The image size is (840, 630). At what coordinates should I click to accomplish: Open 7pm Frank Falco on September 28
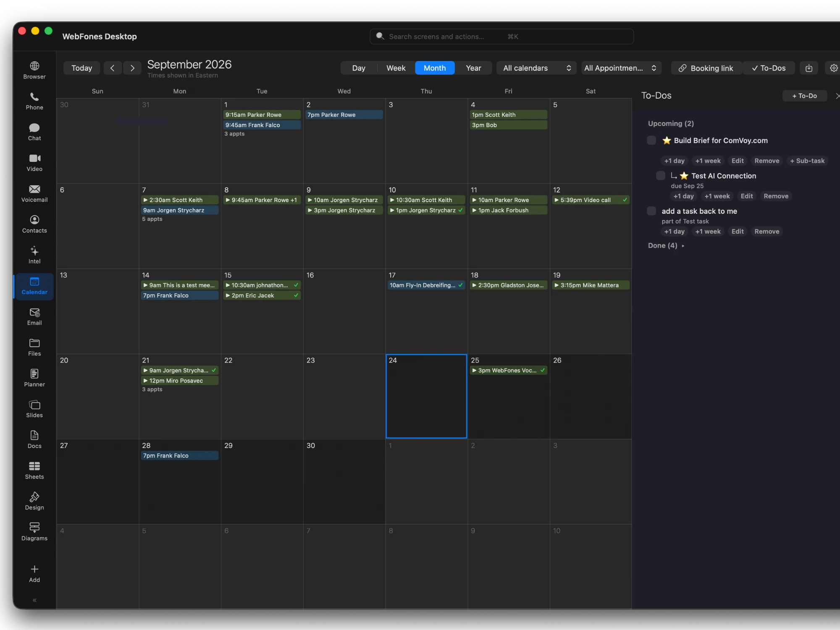click(180, 456)
